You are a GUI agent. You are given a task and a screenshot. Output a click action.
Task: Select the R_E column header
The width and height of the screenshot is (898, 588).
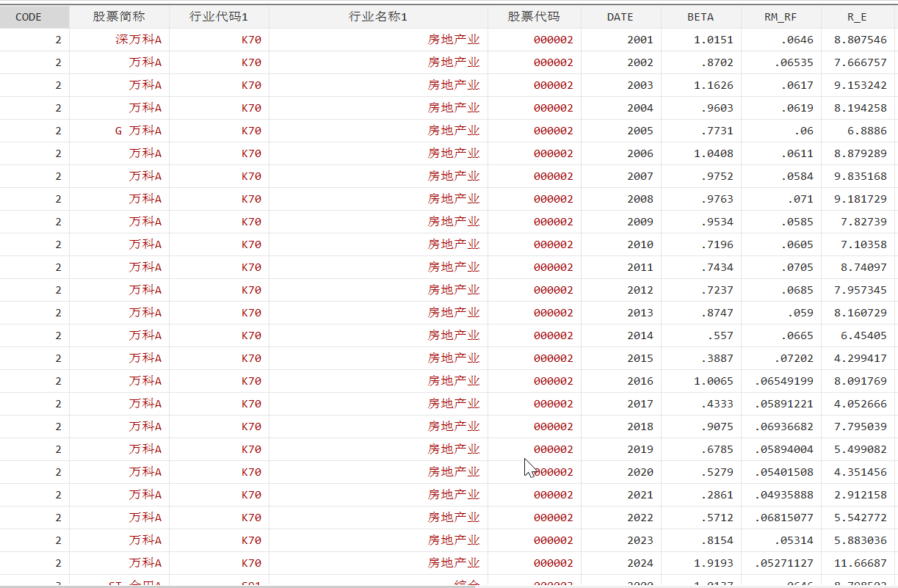(857, 17)
